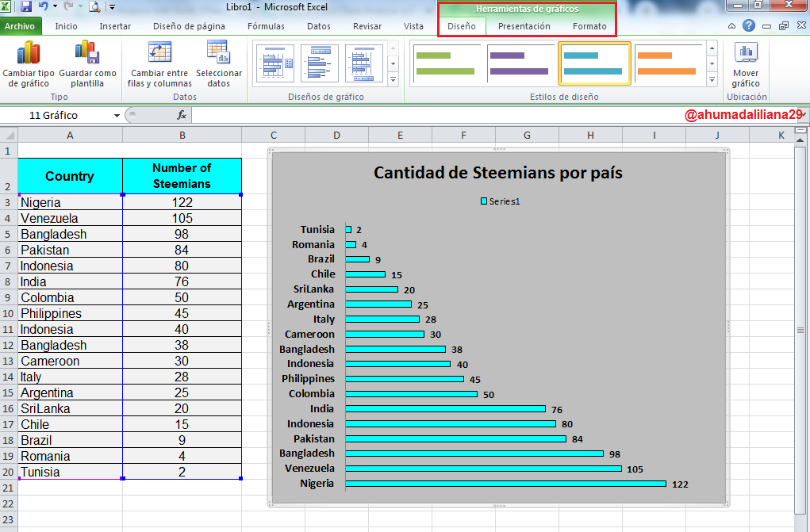Expand the Estilos de diseño gallery
This screenshot has width=810, height=532.
coord(712,79)
